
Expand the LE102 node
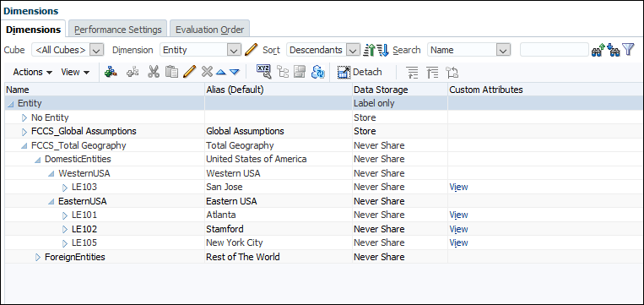(65, 229)
